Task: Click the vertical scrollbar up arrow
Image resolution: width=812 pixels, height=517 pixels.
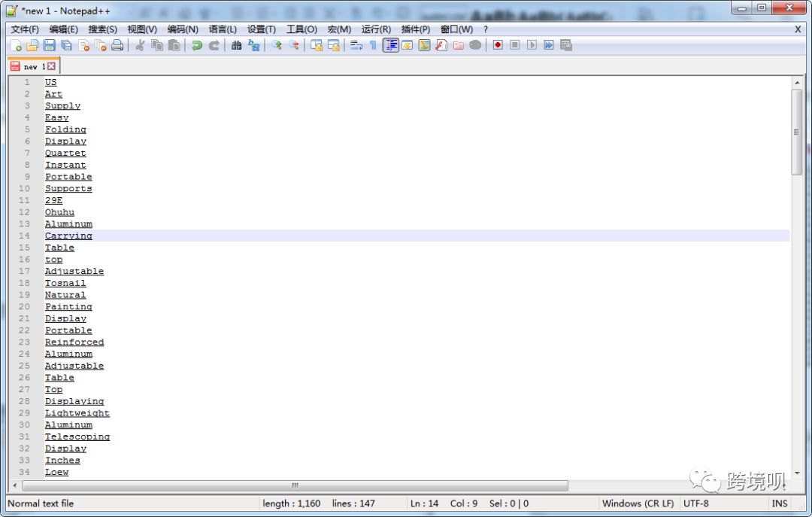Action: tap(797, 83)
